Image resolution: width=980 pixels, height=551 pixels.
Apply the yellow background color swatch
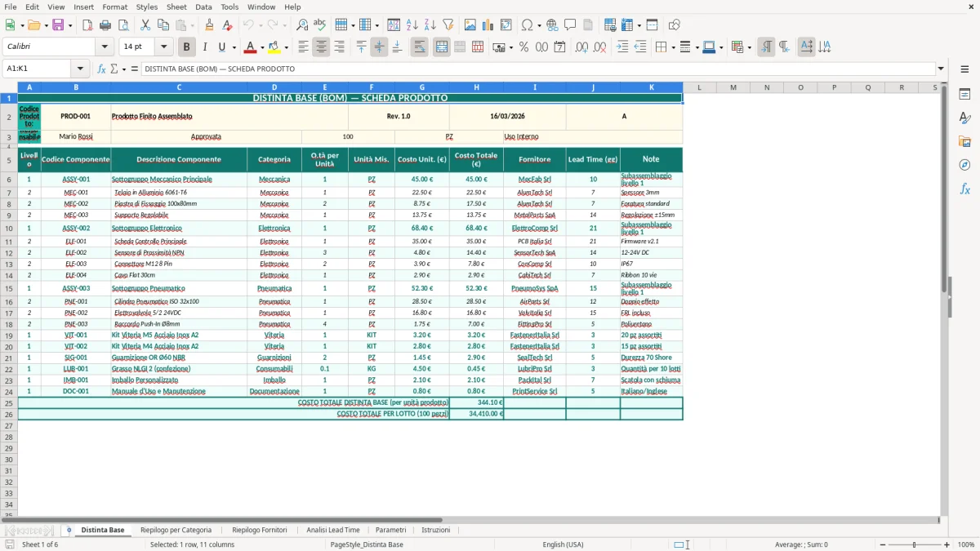pos(274,47)
